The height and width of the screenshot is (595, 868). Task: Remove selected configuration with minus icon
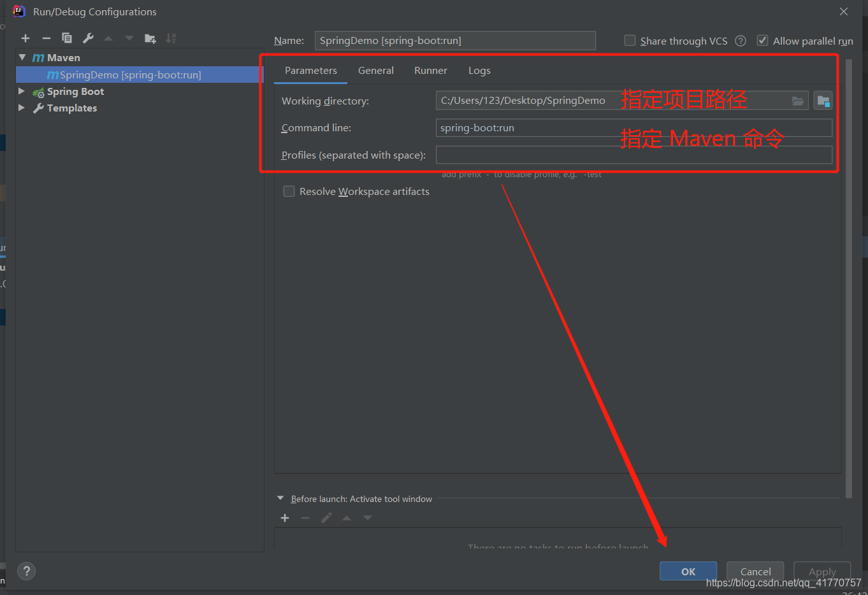pos(46,38)
